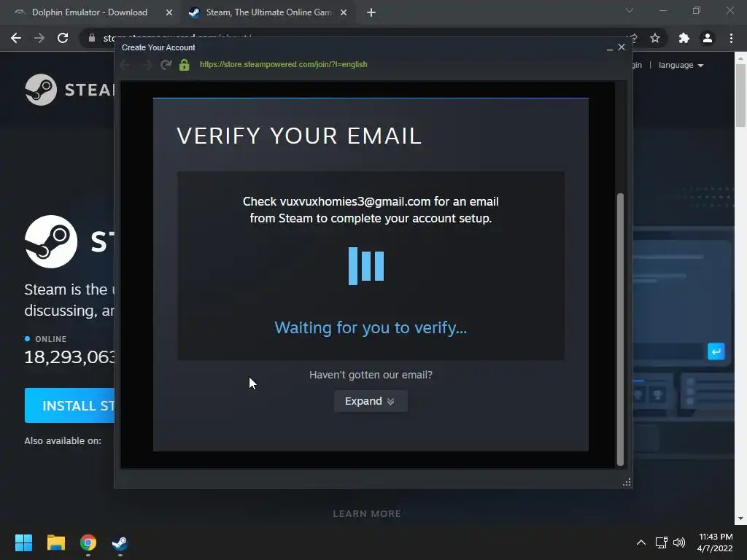747x560 pixels.
Task: Open Chrome from taskbar
Action: click(88, 542)
